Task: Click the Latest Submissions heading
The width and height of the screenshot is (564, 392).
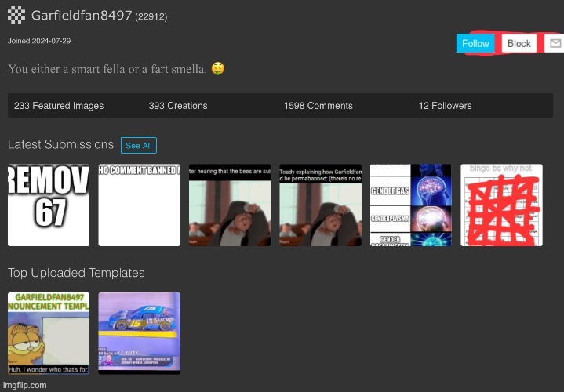Action: (x=61, y=144)
